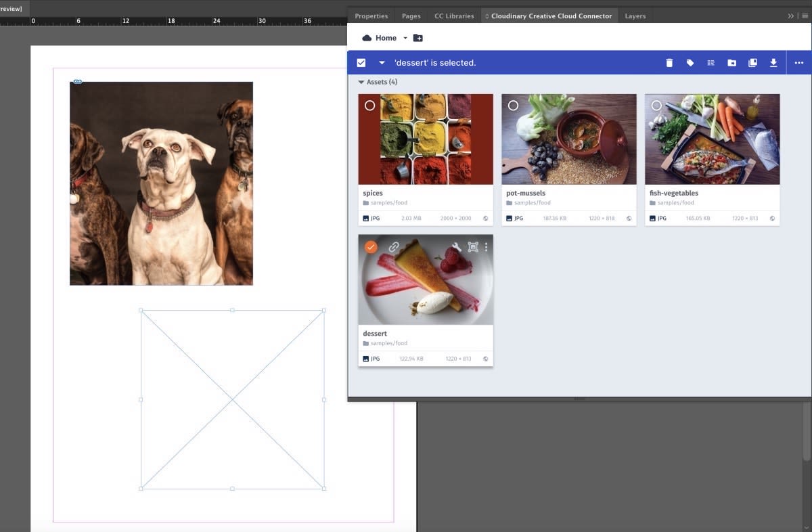
Task: Collapse the Assets (4) section
Action: 361,82
